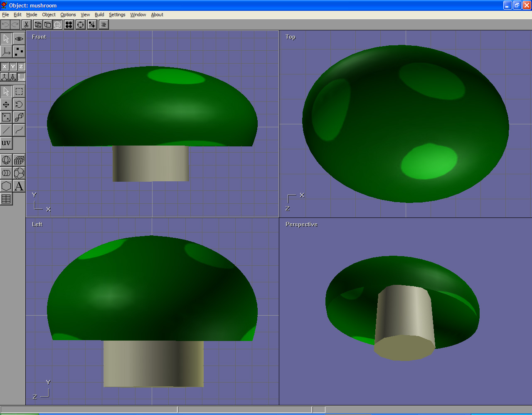Open the Build menu
532x415 pixels.
[99, 15]
